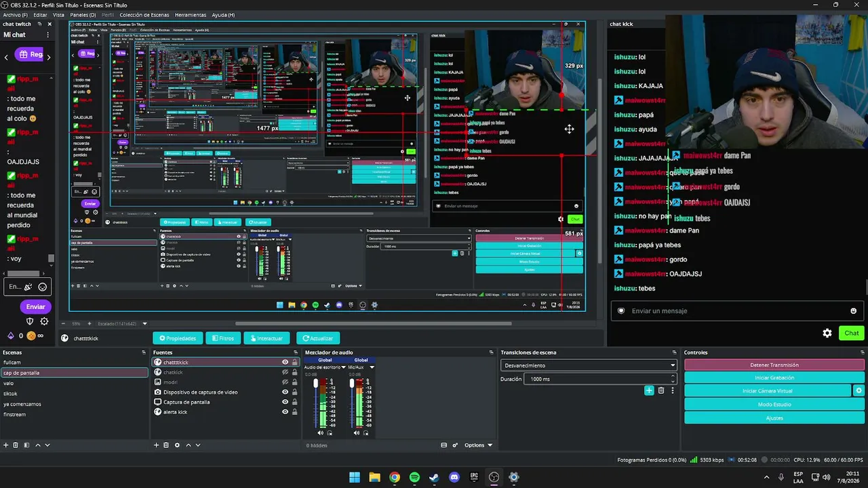Click the Kick chat message input field
This screenshot has width=868, height=488.
(x=736, y=311)
